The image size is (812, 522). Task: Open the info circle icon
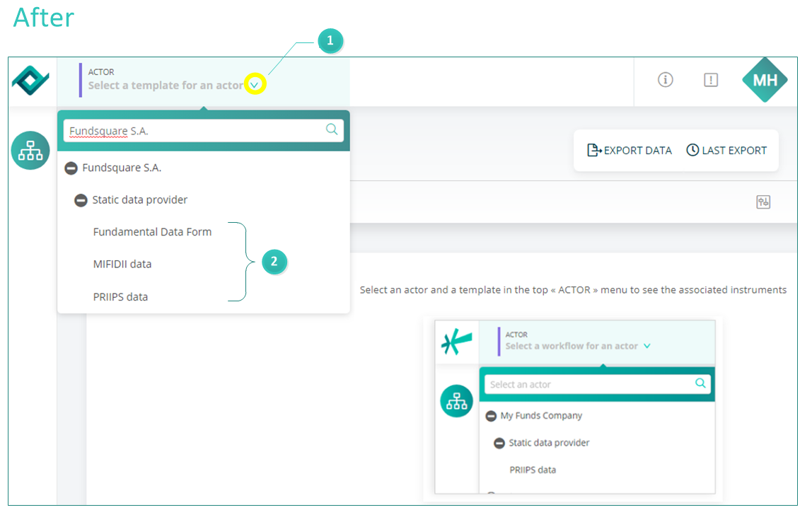(x=666, y=80)
